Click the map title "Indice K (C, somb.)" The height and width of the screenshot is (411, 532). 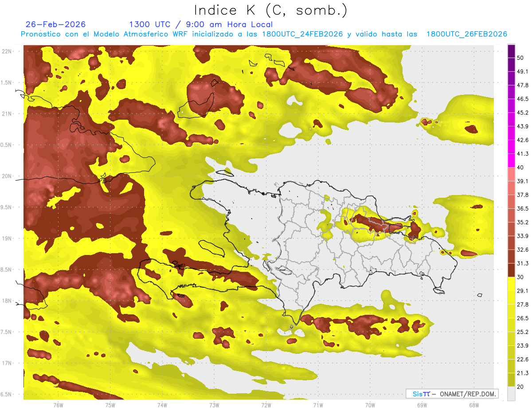click(x=271, y=10)
